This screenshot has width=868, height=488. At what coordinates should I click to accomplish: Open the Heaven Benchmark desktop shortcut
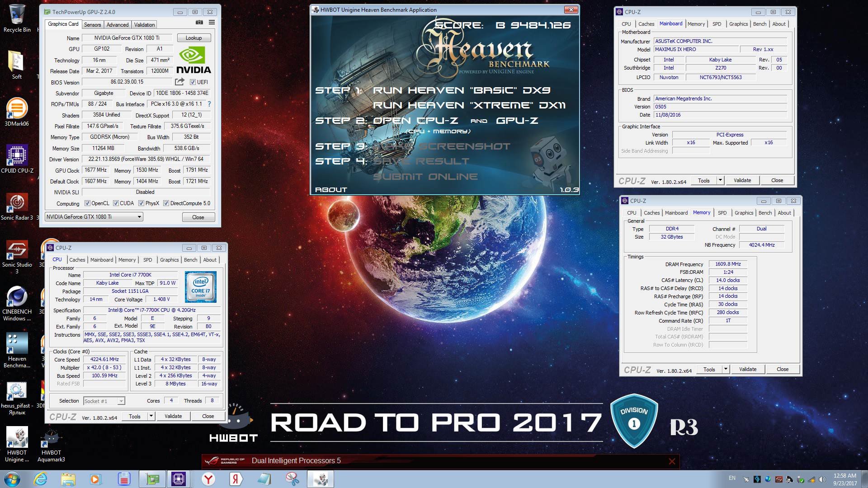17,350
